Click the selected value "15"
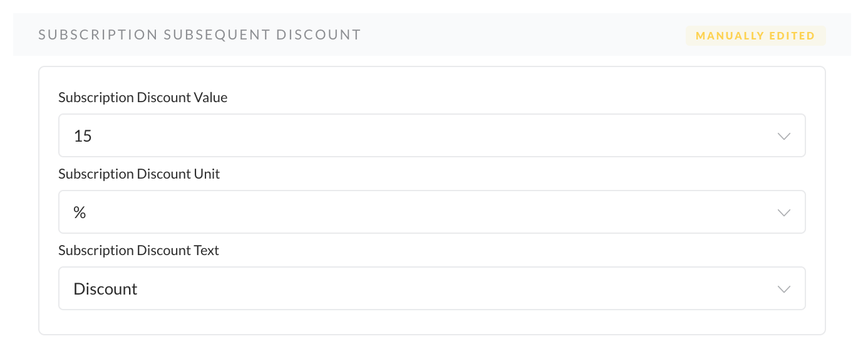The image size is (868, 356). pyautogui.click(x=83, y=136)
